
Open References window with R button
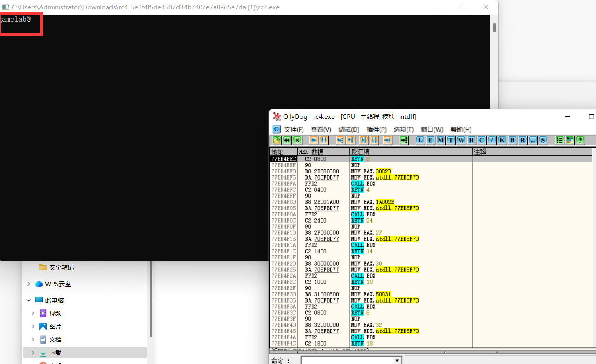point(523,140)
